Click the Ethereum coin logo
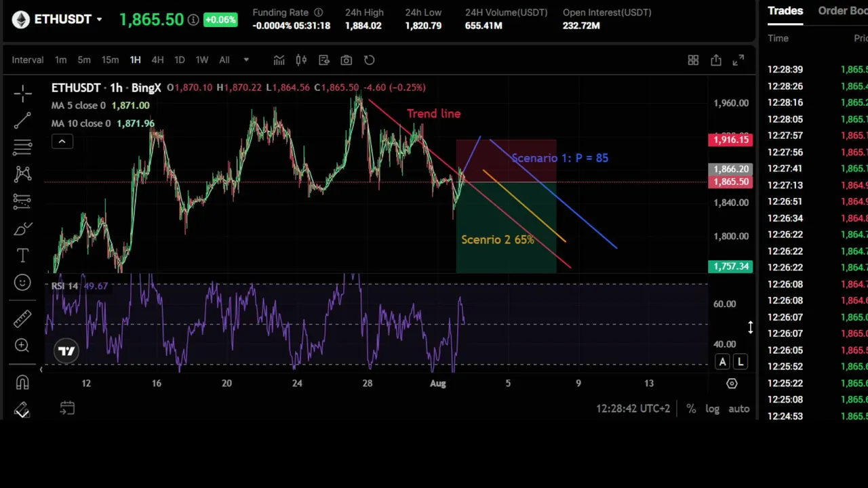Screen dimensions: 868x488 pos(21,19)
